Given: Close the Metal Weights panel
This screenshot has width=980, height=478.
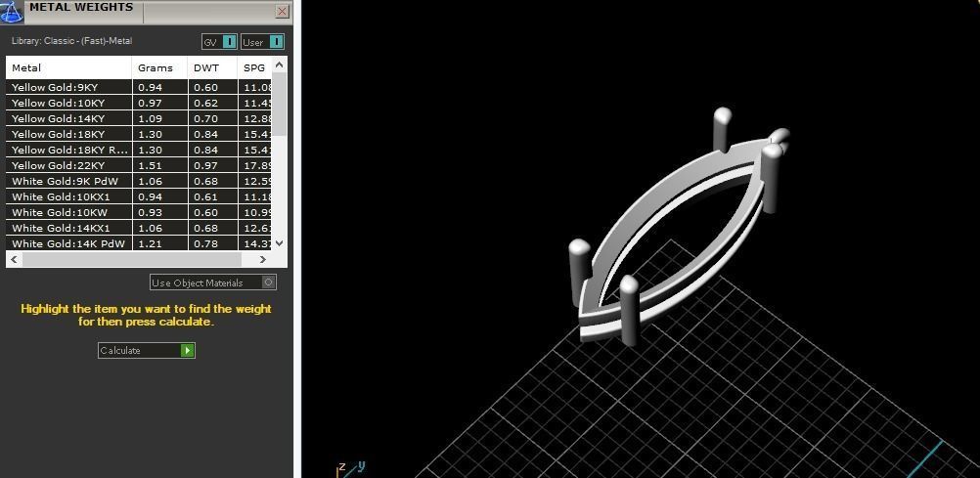Looking at the screenshot, I should click(x=282, y=12).
